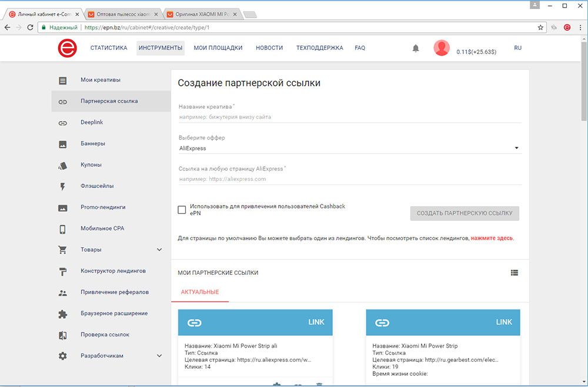
Task: Switch language via RU selector
Action: [517, 48]
